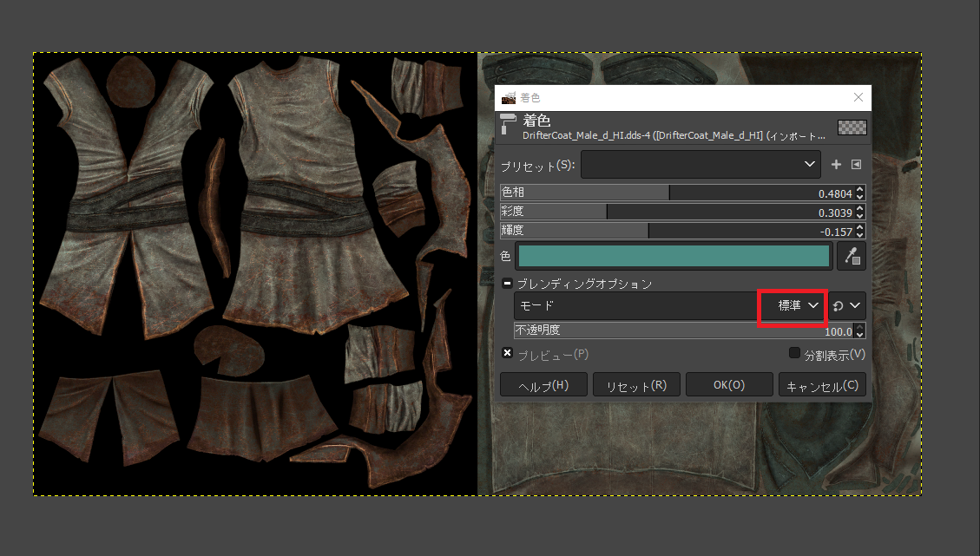Adjust the 色相 value spinner arrows
Viewport: 980px width, 556px height.
point(860,193)
